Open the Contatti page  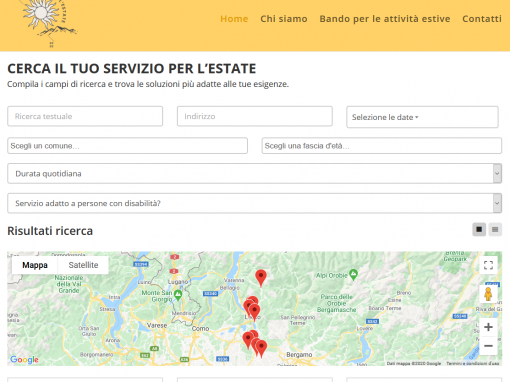click(482, 19)
